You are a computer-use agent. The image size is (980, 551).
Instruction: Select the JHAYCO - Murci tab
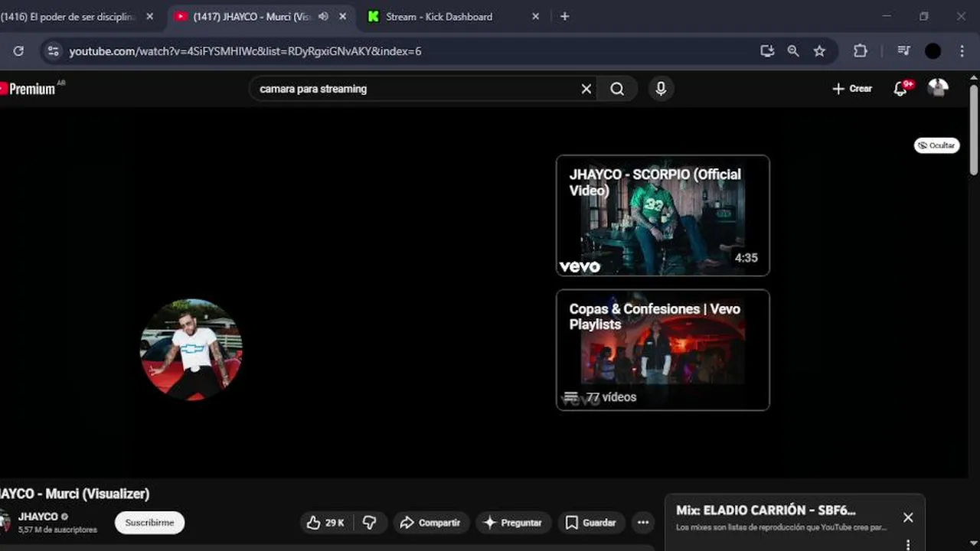[x=260, y=16]
